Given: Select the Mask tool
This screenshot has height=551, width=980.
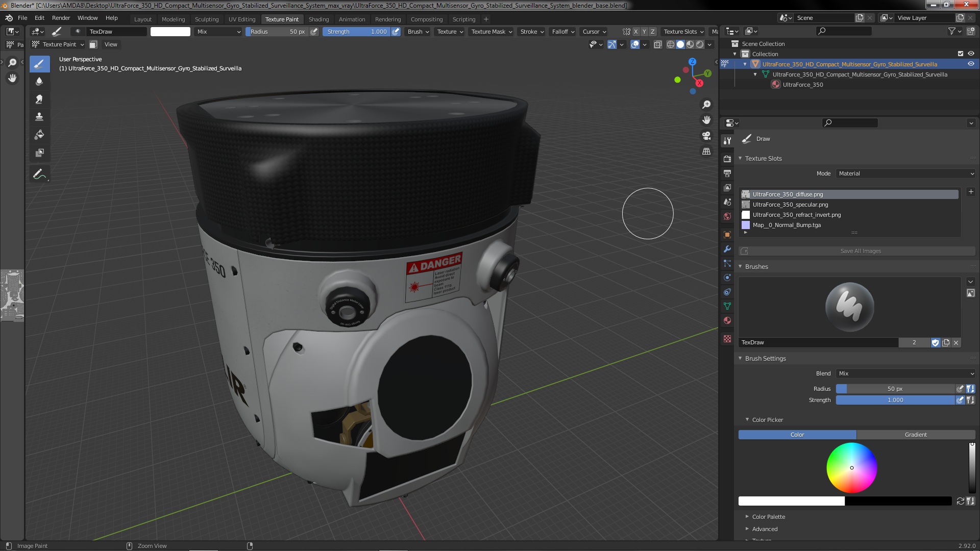Looking at the screenshot, I should (39, 153).
